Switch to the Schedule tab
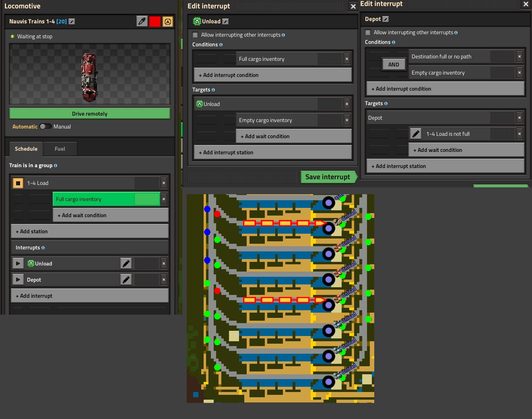The image size is (532, 419). click(x=26, y=149)
